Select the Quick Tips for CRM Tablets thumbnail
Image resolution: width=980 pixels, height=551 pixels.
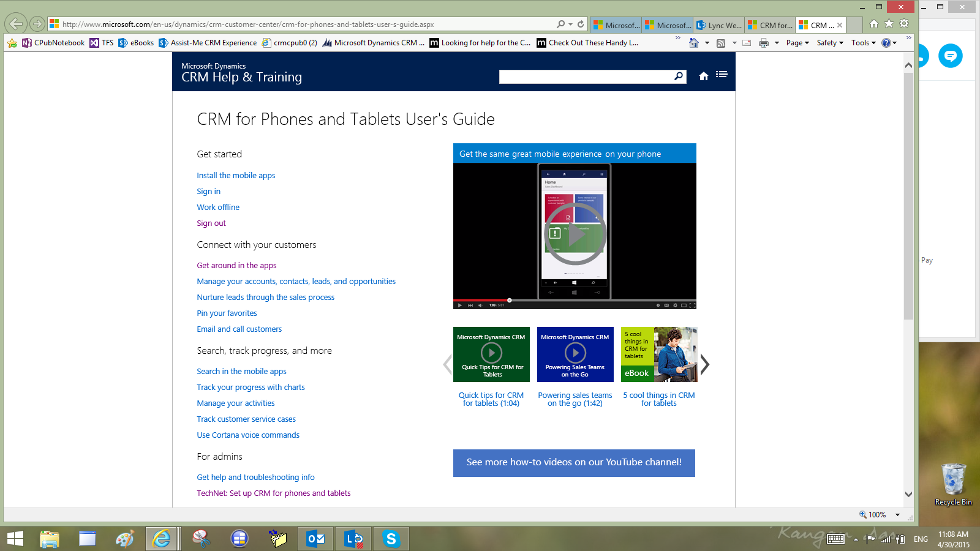click(491, 354)
